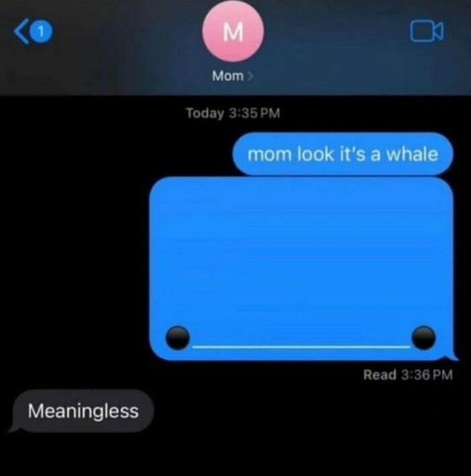Tap the unread badge showing 1
This screenshot has width=471, height=476.
pos(42,31)
